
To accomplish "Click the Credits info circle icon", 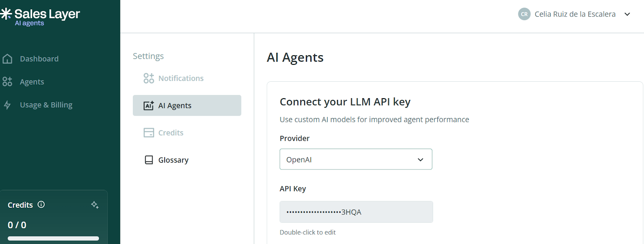I will click(x=41, y=205).
